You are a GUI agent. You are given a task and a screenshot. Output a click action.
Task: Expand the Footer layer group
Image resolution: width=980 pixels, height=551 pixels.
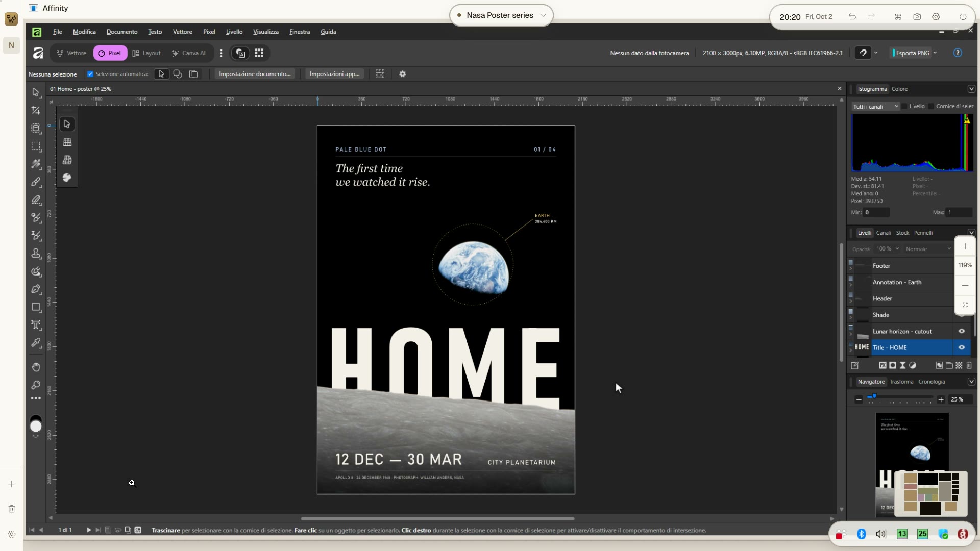pyautogui.click(x=851, y=268)
